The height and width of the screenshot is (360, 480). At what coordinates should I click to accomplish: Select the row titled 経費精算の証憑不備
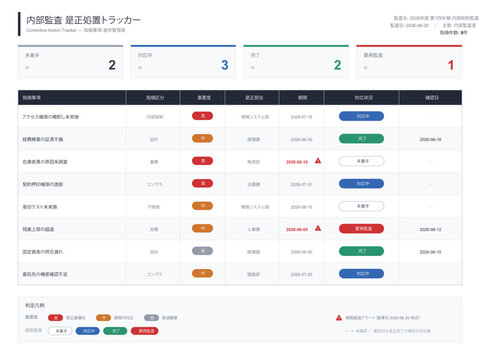coord(240,139)
